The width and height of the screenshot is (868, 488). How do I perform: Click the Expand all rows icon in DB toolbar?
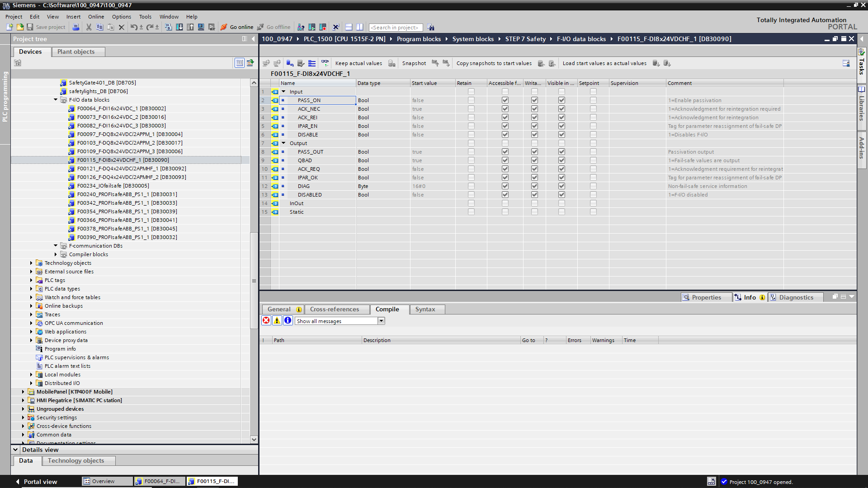point(312,63)
